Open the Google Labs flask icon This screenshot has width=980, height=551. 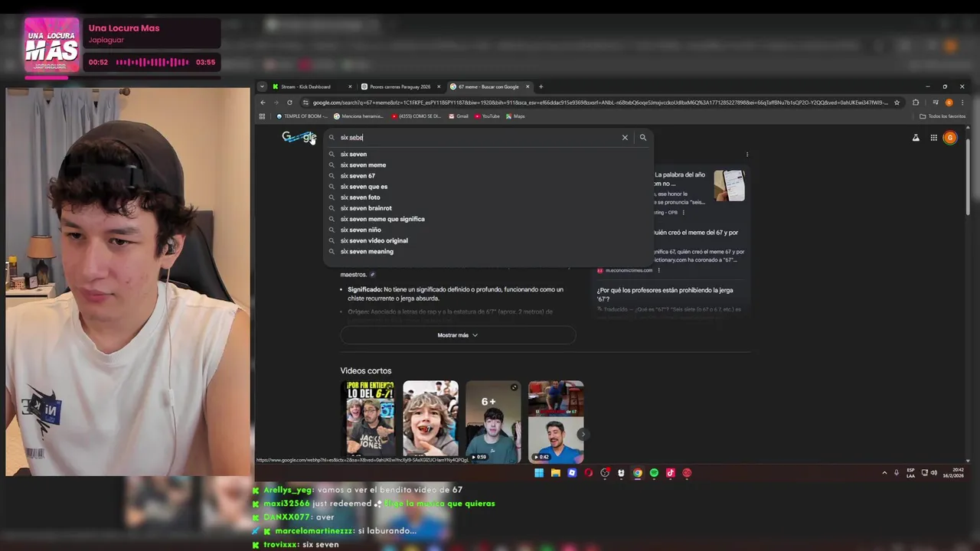[916, 138]
